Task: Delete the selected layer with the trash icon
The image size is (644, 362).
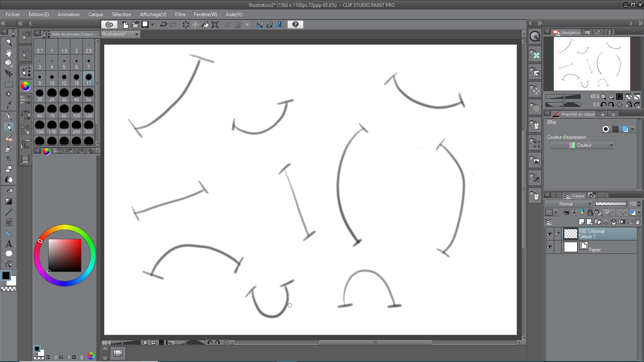Action: point(638,222)
